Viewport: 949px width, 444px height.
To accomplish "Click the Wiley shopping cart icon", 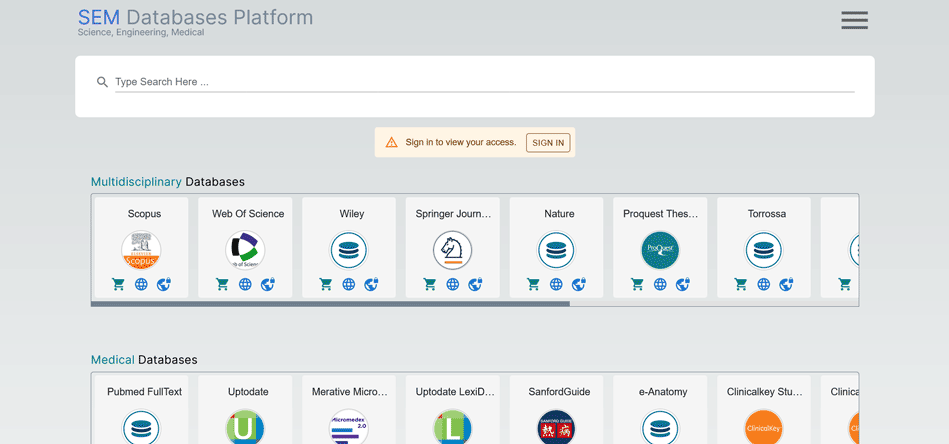I will (326, 284).
